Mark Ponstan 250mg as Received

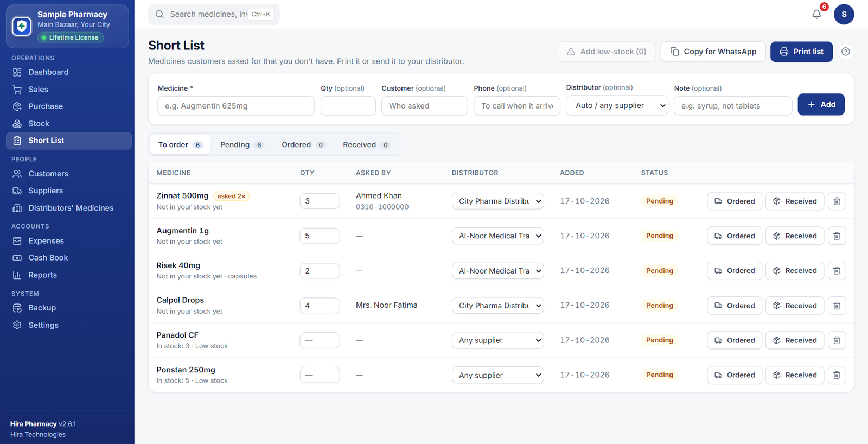point(795,375)
